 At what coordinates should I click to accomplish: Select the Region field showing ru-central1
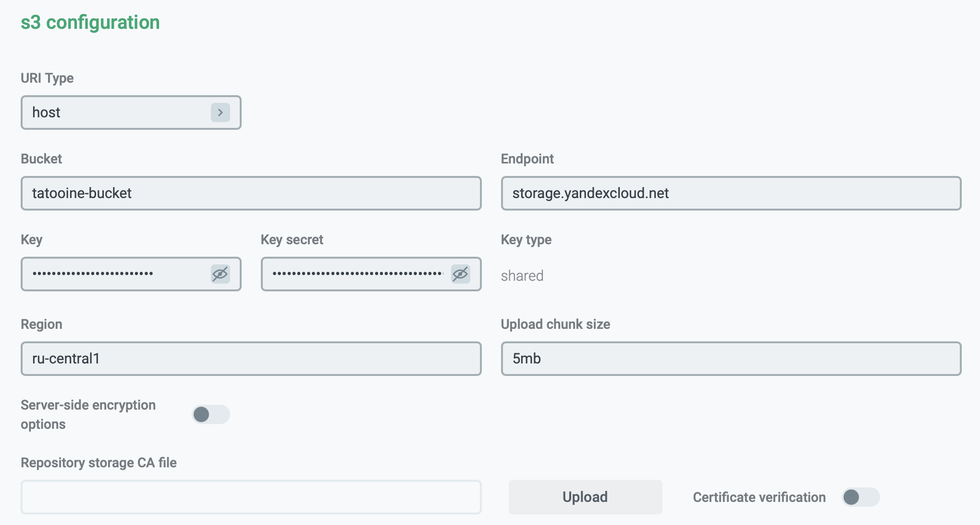[x=251, y=359]
